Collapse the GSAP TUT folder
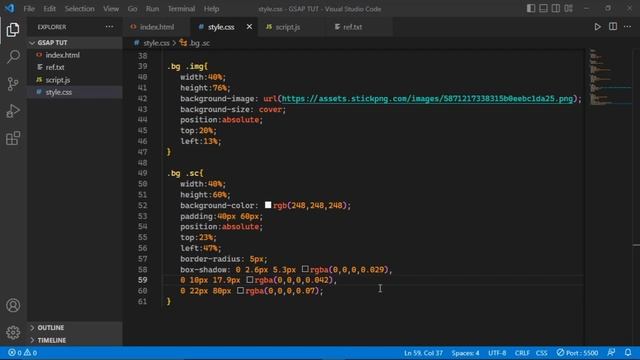Image resolution: width=640 pixels, height=360 pixels. click(75, 43)
